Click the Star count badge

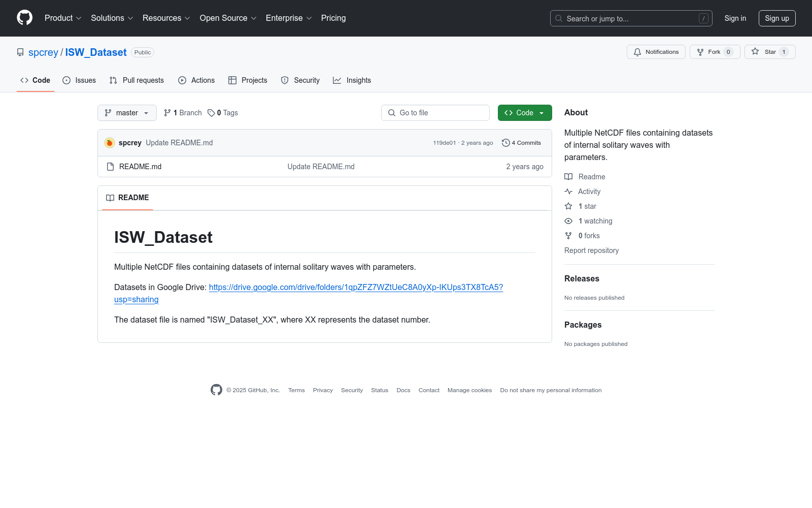click(x=784, y=52)
